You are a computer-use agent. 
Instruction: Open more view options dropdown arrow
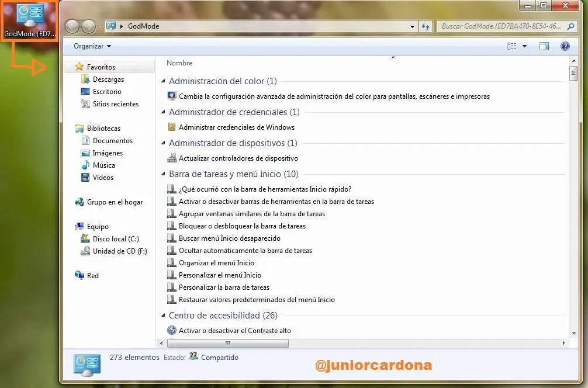[x=525, y=46]
